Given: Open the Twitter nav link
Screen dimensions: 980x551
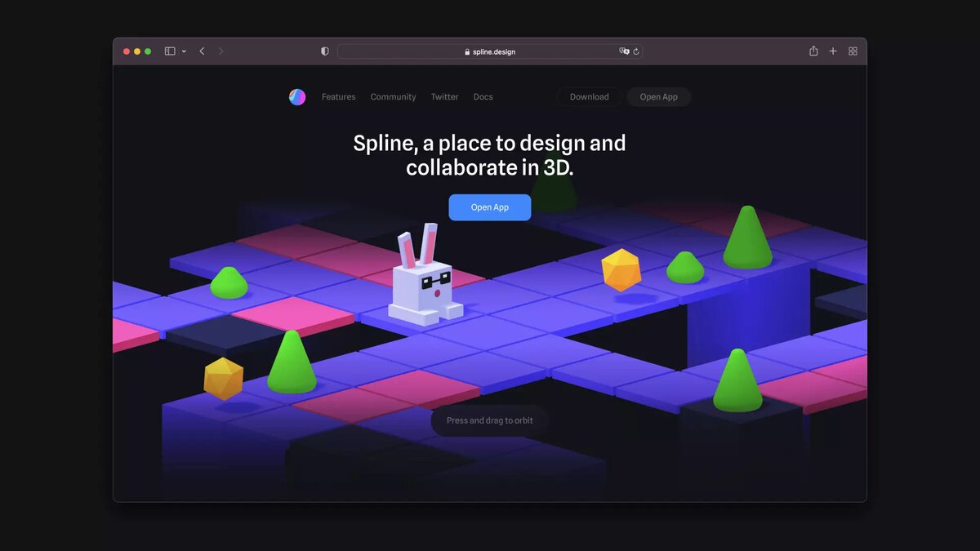Looking at the screenshot, I should (x=445, y=97).
